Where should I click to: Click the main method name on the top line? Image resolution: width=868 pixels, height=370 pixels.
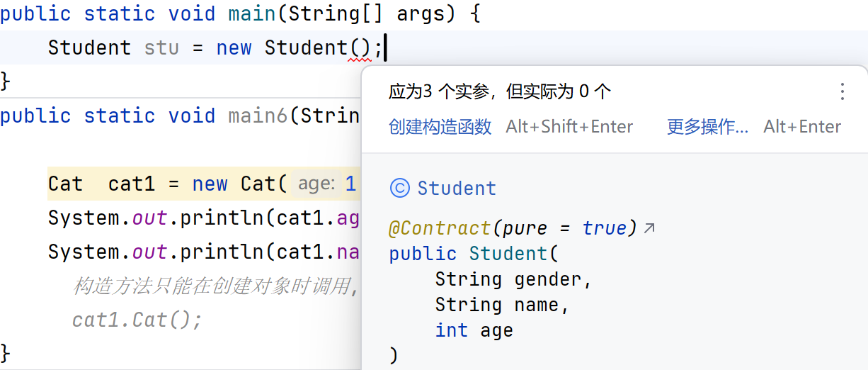pyautogui.click(x=253, y=14)
